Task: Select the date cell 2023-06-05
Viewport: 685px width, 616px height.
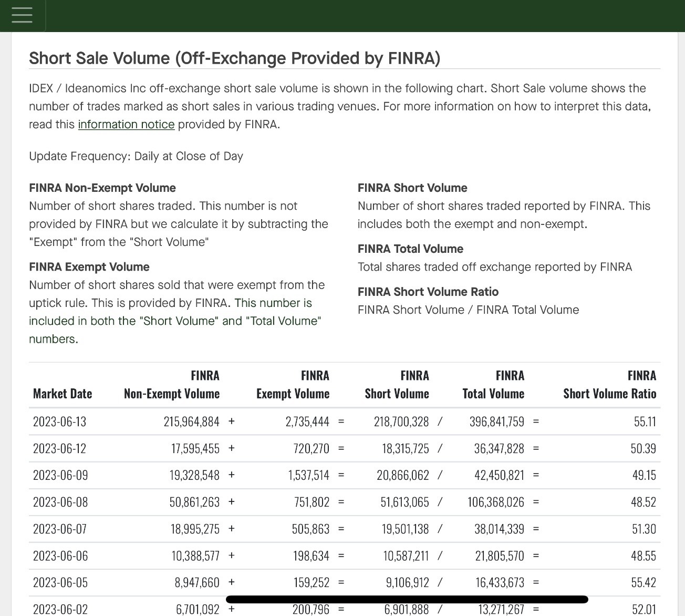Action: click(60, 583)
